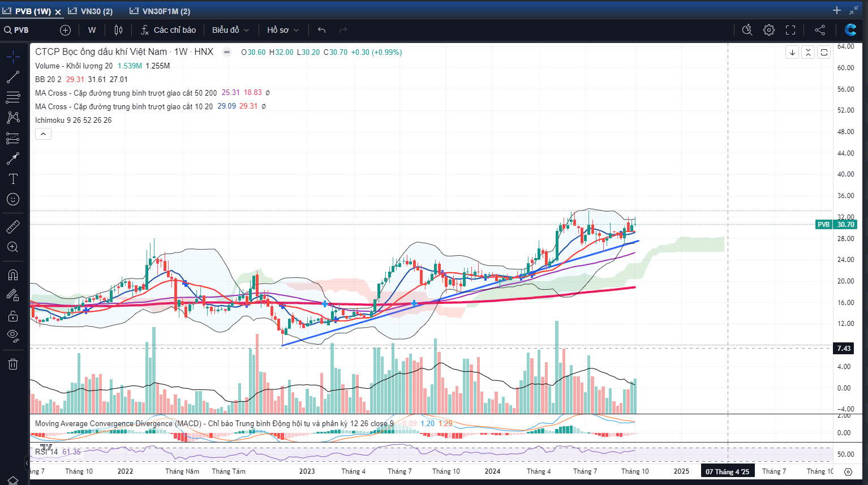Collapse the indicator legend list
Image resolution: width=868 pixels, height=485 pixels.
43,134
